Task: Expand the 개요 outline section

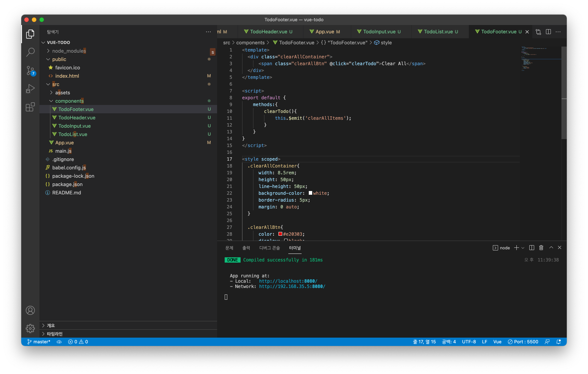Action: [x=128, y=325]
